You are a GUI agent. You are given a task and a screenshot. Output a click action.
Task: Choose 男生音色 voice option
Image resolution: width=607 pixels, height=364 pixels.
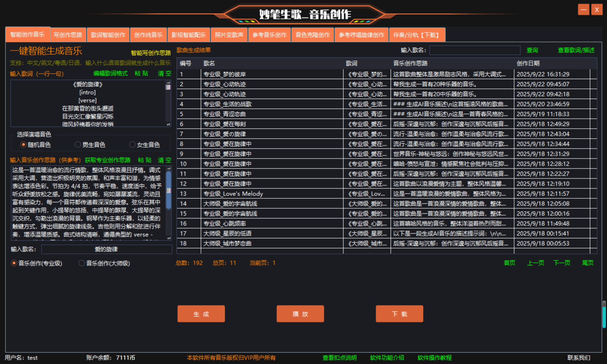click(x=78, y=145)
